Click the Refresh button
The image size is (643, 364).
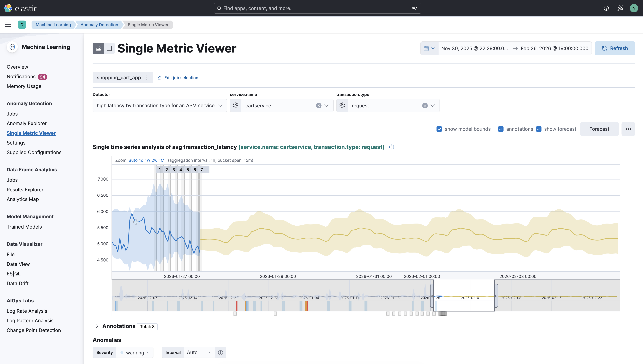[x=615, y=48]
